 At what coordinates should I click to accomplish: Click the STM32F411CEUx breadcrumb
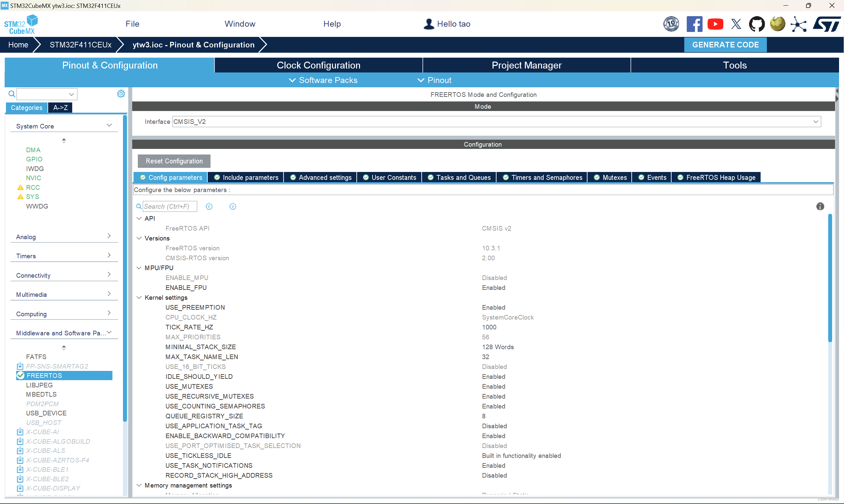point(80,45)
